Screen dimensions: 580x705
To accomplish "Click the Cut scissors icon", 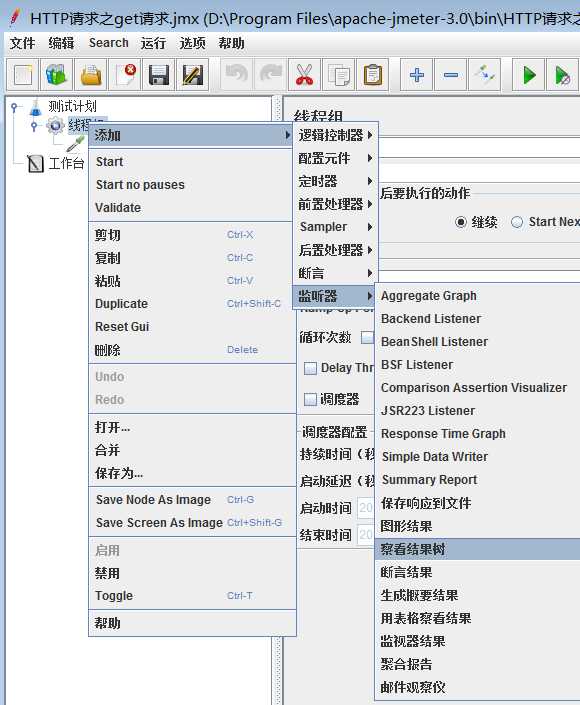I will [x=304, y=75].
